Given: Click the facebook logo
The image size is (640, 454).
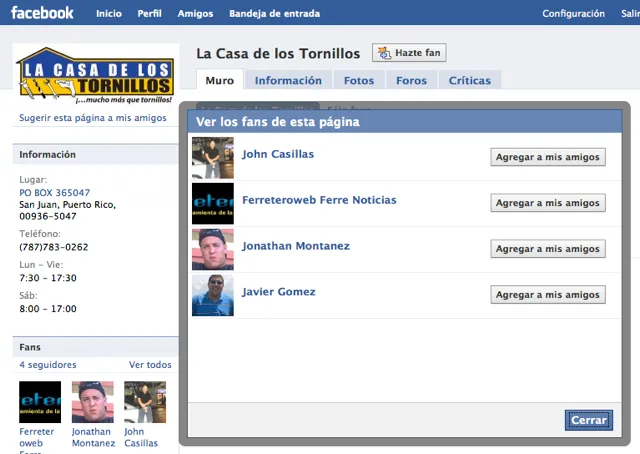Looking at the screenshot, I should tap(42, 13).
